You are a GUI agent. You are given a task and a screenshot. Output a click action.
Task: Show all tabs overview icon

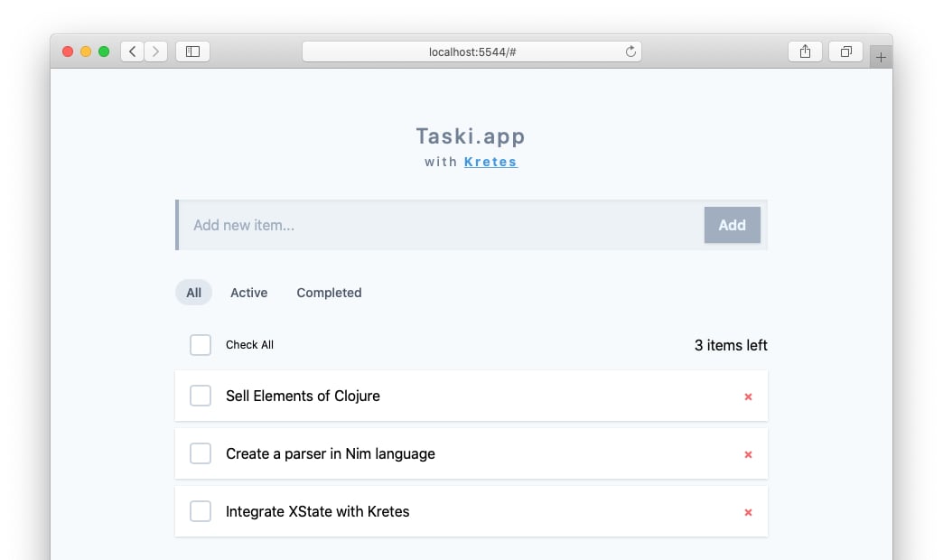click(x=846, y=51)
